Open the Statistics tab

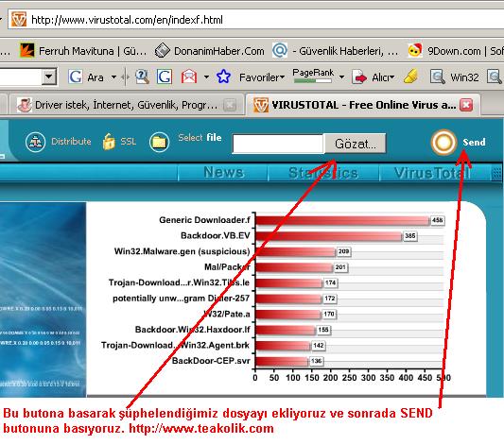tap(323, 173)
